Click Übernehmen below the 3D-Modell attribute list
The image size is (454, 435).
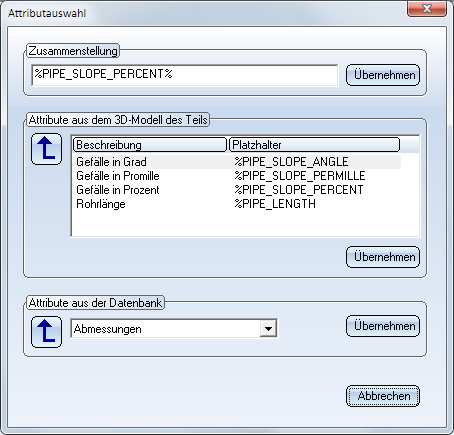[x=383, y=257]
